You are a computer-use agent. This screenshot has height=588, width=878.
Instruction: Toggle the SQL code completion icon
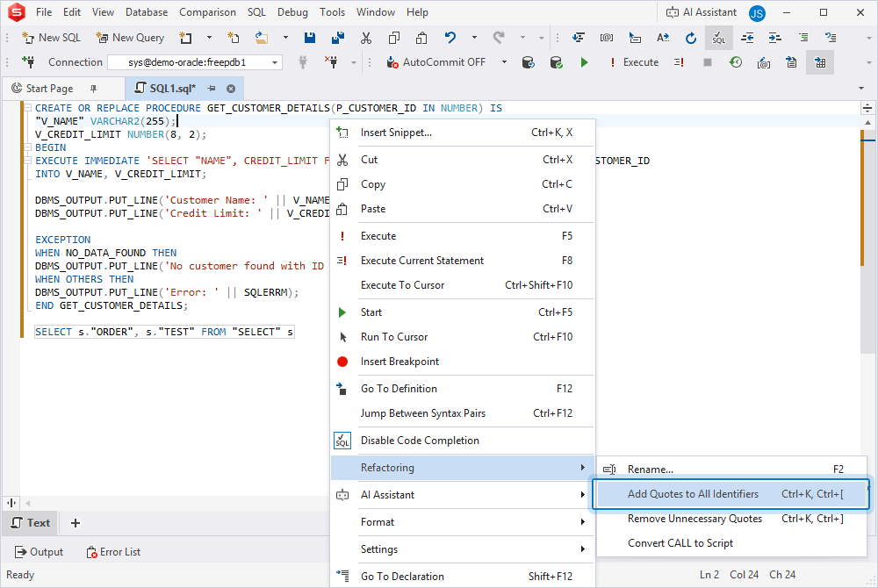pos(718,38)
